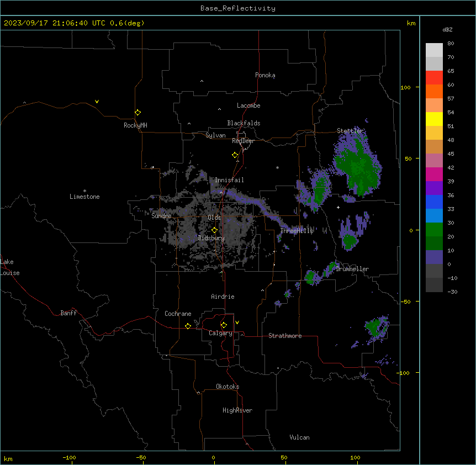Click the Blackfalds label on map
This screenshot has height=465, width=476.
click(x=244, y=123)
